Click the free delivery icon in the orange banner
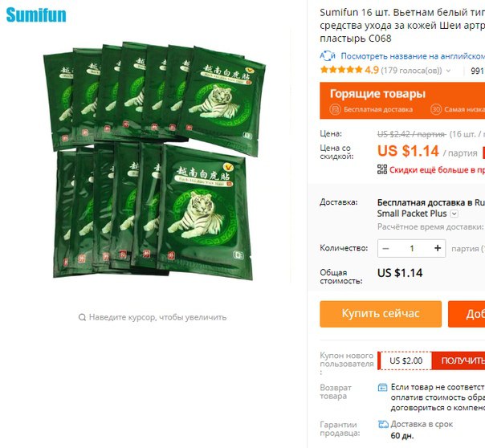This screenshot has width=485, height=448. pyautogui.click(x=335, y=109)
